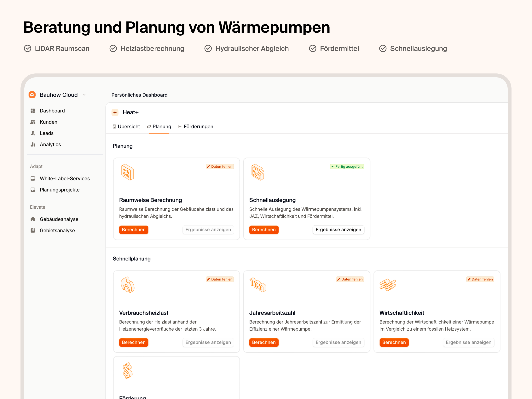Image resolution: width=532 pixels, height=399 pixels.
Task: Click the Hydraulischer Abgleich feature label
Action: pyautogui.click(x=252, y=49)
